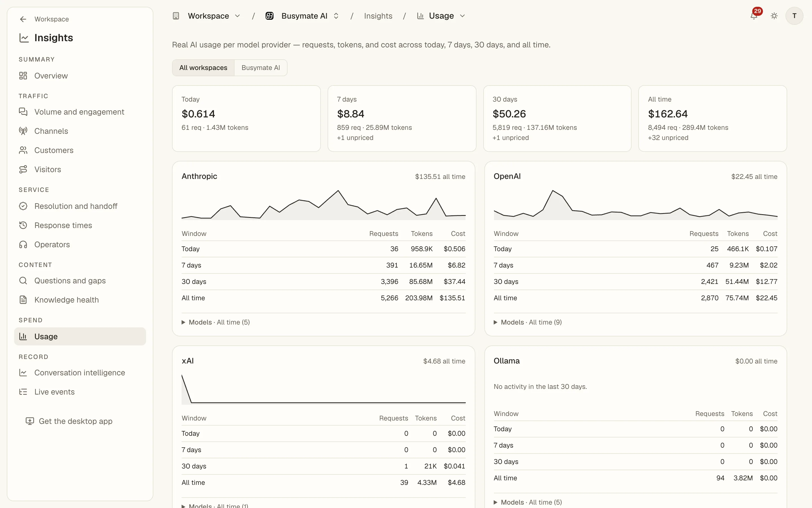812x508 pixels.
Task: Click the Busymate AI logo in breadcrumb
Action: point(270,16)
